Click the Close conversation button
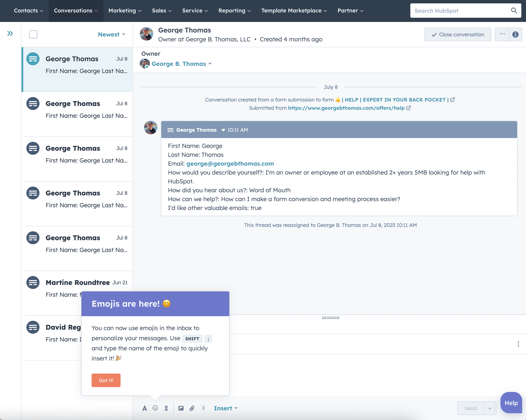This screenshot has height=420, width=526. [x=458, y=34]
